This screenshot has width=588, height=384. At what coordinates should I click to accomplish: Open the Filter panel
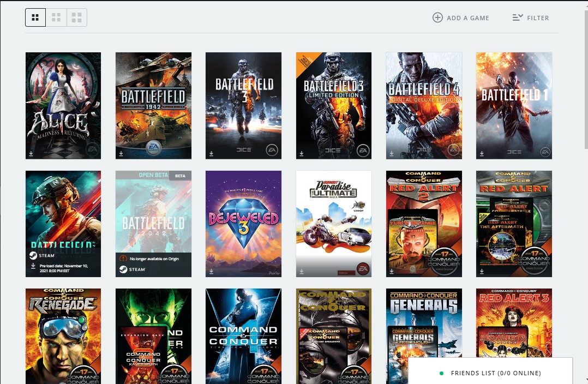[530, 17]
